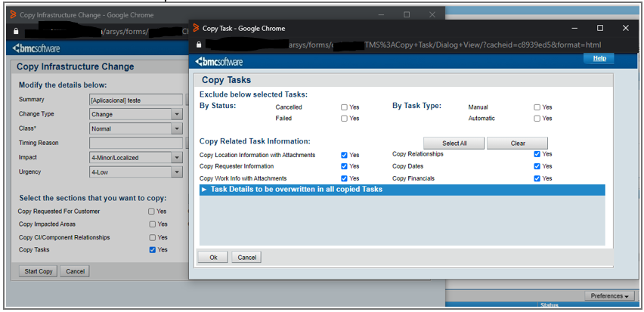This screenshot has width=644, height=312.
Task: Uncheck Copy Dates checkbox
Action: (x=537, y=166)
